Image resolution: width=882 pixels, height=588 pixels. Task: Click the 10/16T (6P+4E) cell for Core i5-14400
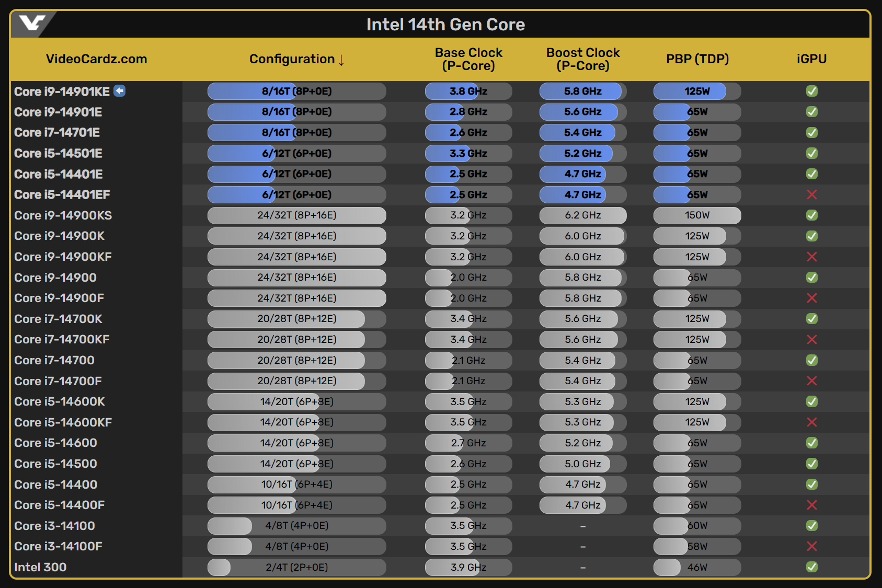tap(297, 484)
